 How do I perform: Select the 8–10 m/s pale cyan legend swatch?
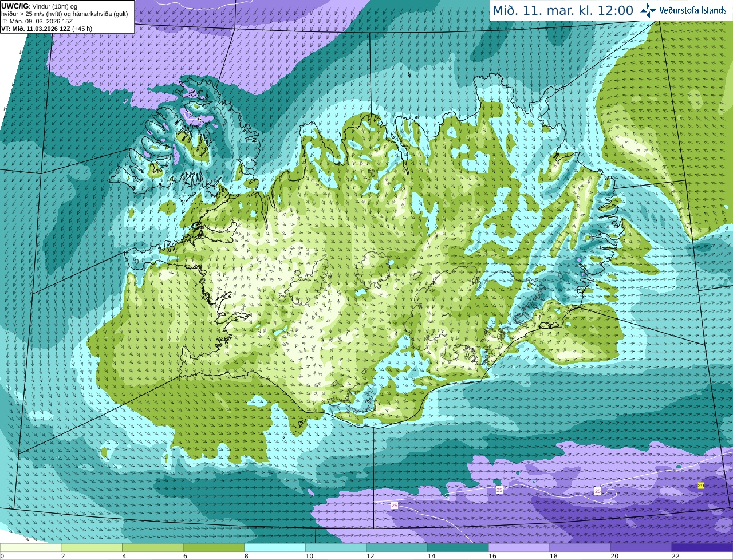(275, 547)
